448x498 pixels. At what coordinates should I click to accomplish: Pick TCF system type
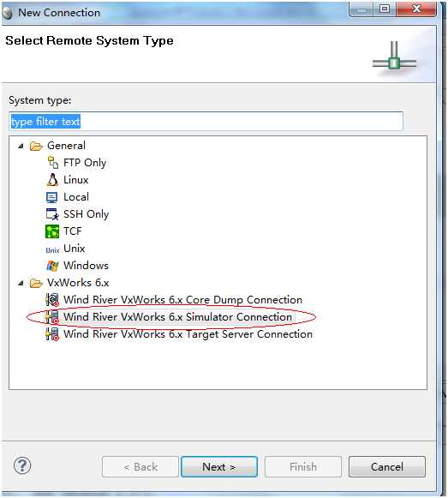[73, 231]
